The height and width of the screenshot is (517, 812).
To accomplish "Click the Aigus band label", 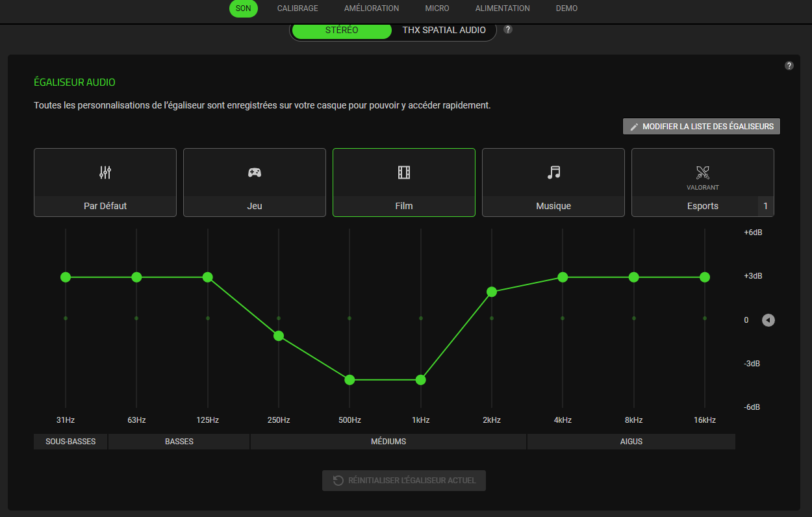I will point(631,442).
